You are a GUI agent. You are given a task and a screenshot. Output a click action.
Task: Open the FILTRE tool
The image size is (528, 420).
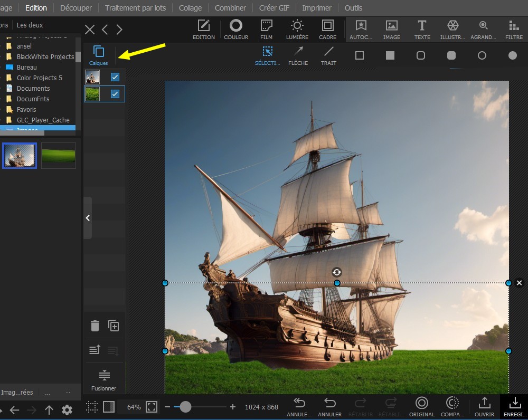(x=514, y=30)
